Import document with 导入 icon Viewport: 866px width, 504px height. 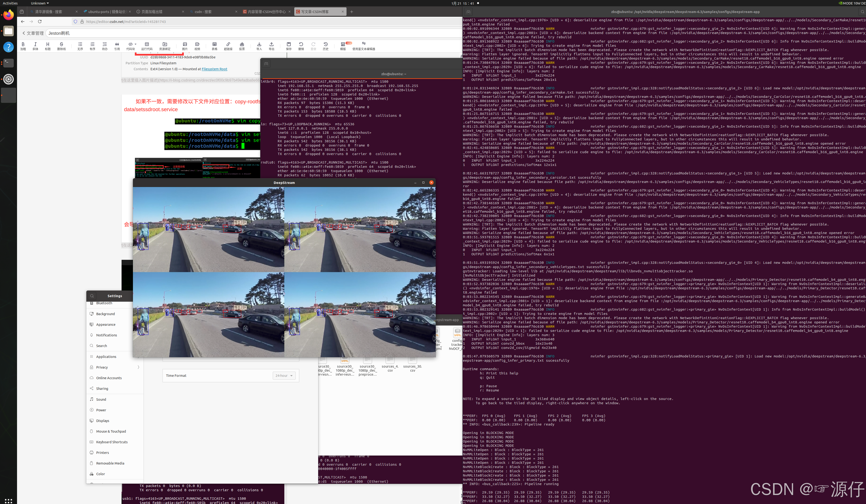tap(259, 46)
